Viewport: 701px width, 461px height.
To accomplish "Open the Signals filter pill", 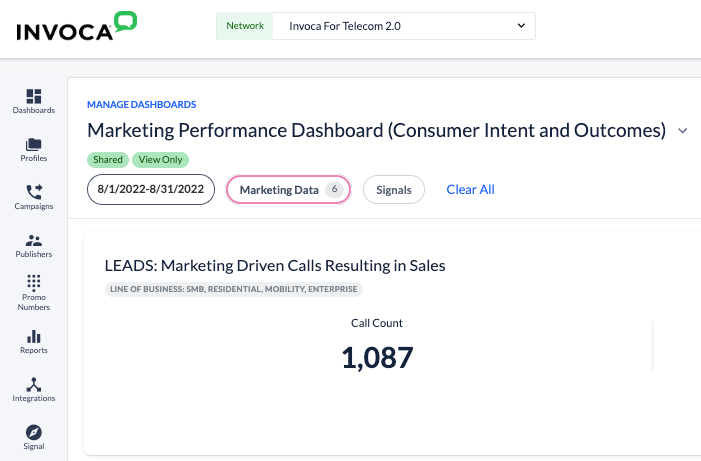I will point(394,190).
